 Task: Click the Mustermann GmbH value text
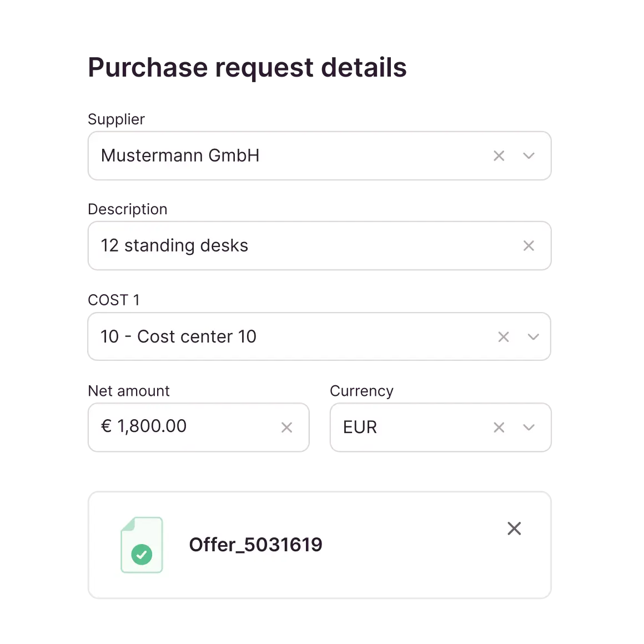180,155
